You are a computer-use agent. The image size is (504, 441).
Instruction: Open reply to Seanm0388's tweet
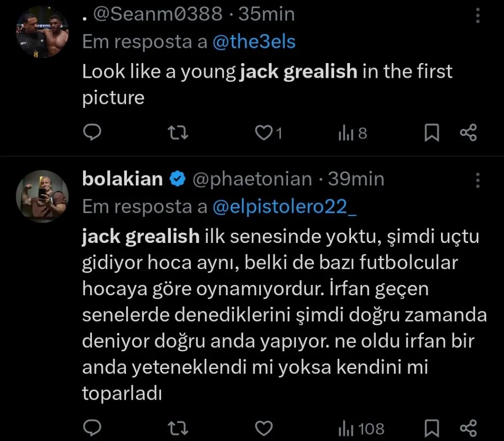pos(93,132)
